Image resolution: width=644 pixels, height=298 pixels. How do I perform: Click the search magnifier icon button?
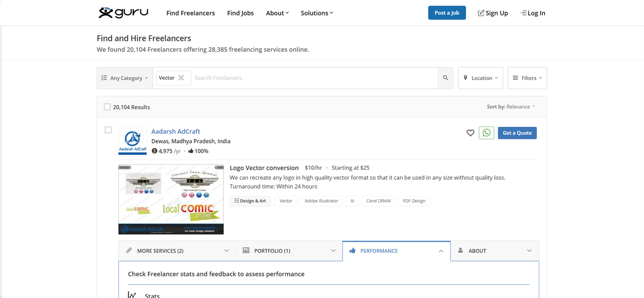445,78
